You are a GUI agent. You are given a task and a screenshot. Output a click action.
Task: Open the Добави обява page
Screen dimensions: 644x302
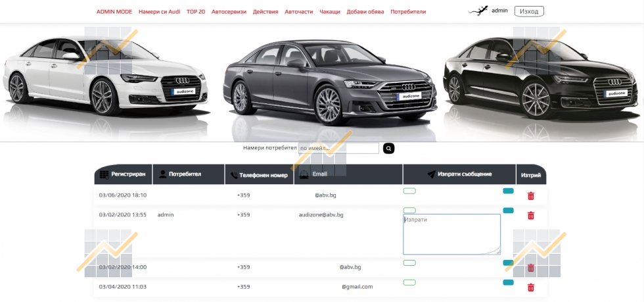[x=365, y=12]
